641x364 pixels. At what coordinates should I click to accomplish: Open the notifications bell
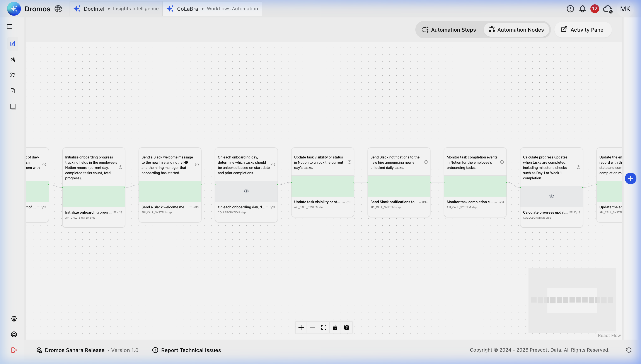click(x=582, y=9)
